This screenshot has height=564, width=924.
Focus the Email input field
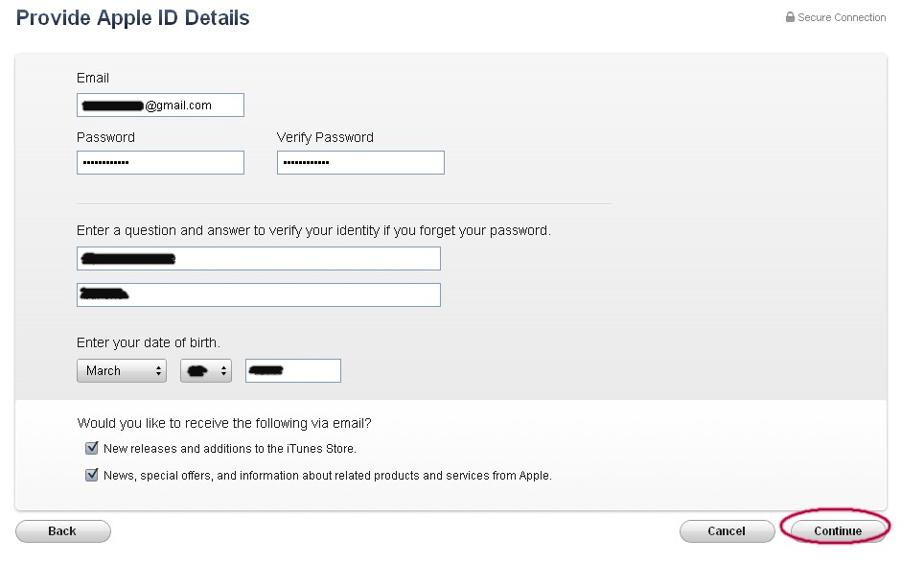[160, 105]
